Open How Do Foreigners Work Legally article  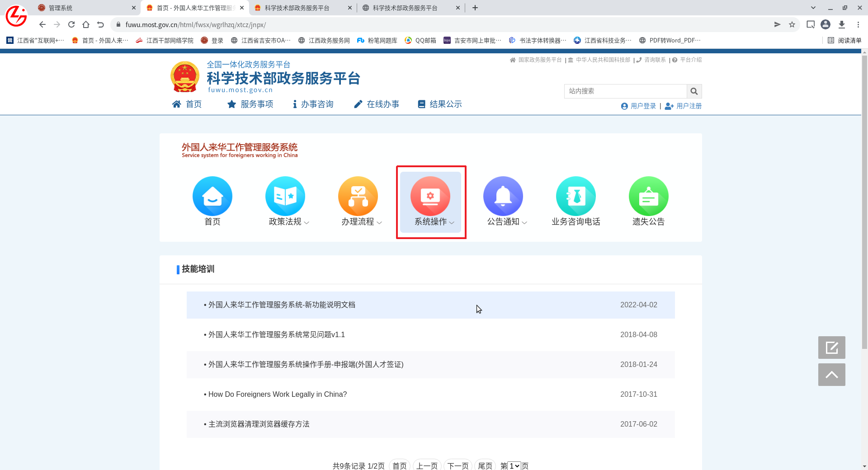pos(278,394)
